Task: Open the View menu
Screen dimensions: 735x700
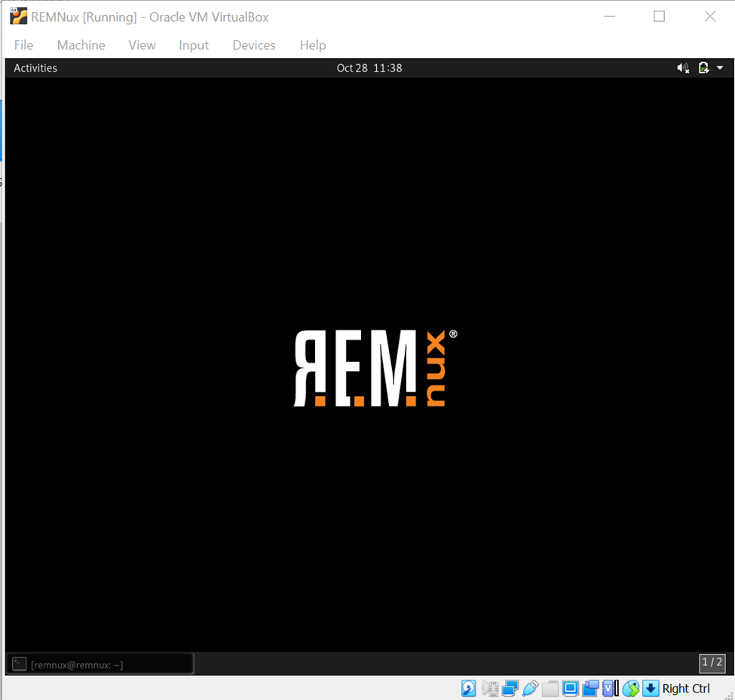Action: click(x=142, y=45)
